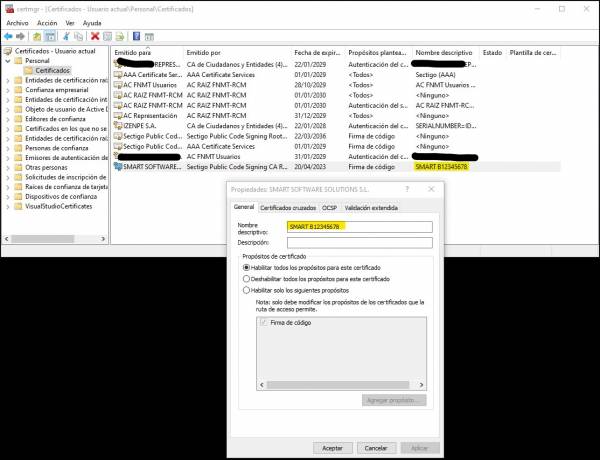Expand the Otras personas node
This screenshot has height=460, width=600.
(x=8, y=168)
